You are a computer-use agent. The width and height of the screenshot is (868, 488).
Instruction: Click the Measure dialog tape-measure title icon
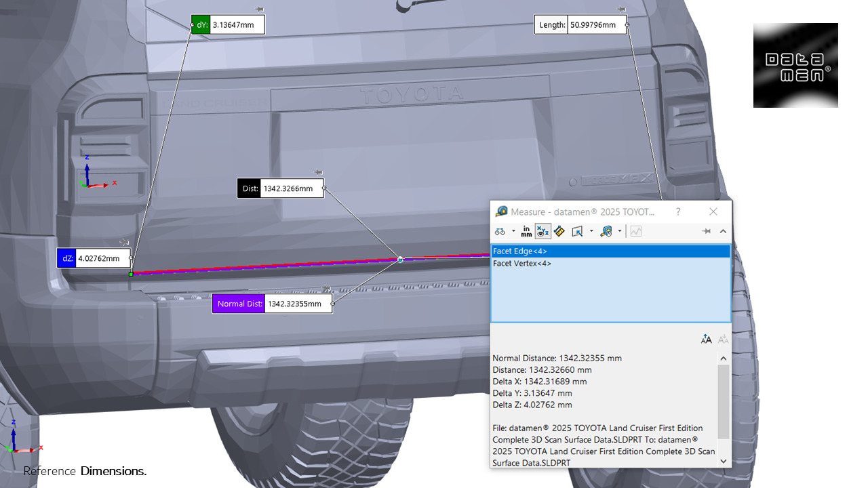tap(502, 212)
